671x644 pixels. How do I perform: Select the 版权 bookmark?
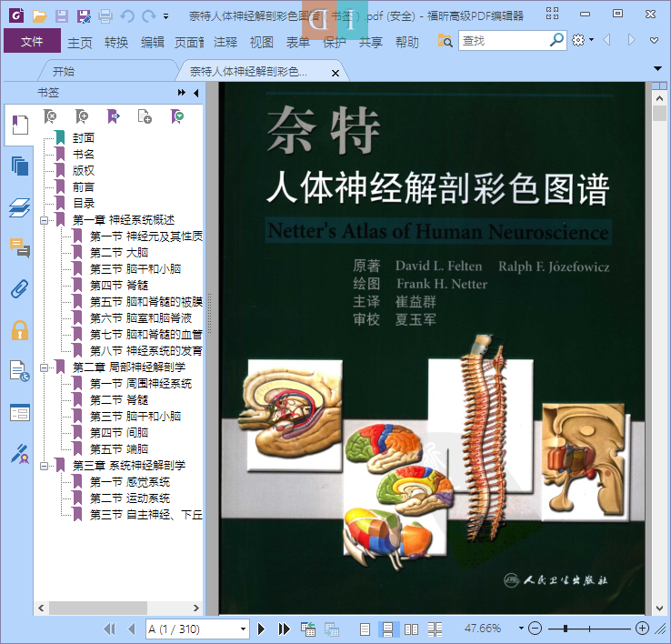click(83, 170)
